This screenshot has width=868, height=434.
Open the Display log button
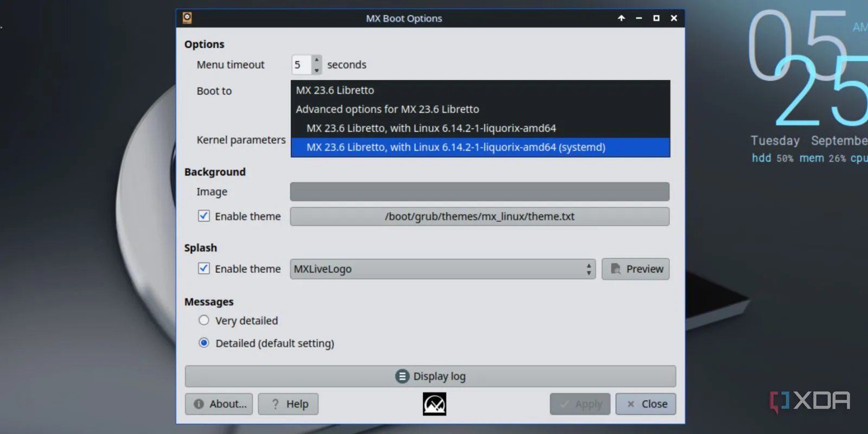pos(430,376)
